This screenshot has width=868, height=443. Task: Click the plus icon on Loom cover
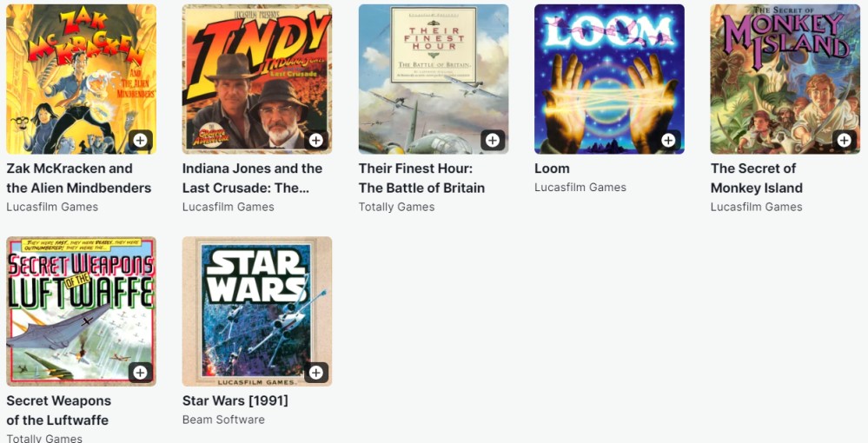pos(669,140)
